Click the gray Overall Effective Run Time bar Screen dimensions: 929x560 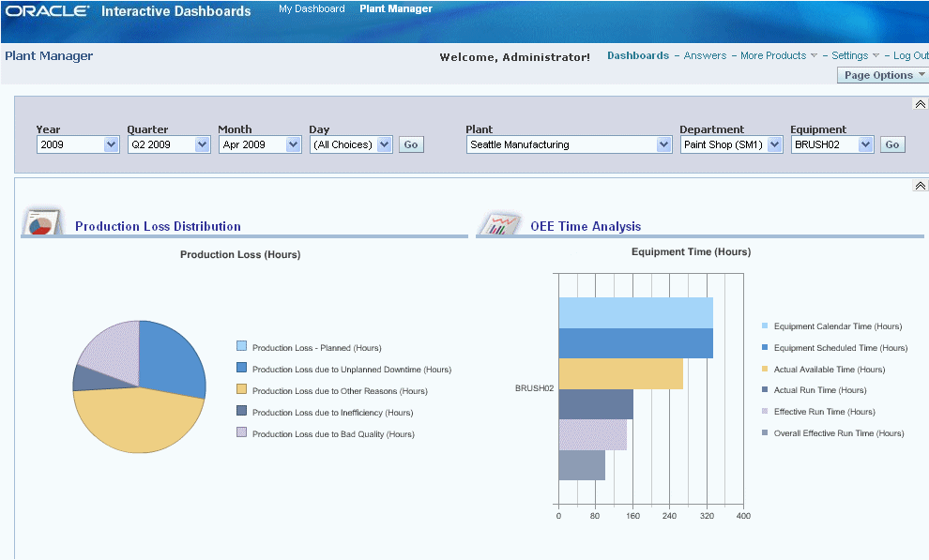coord(582,465)
